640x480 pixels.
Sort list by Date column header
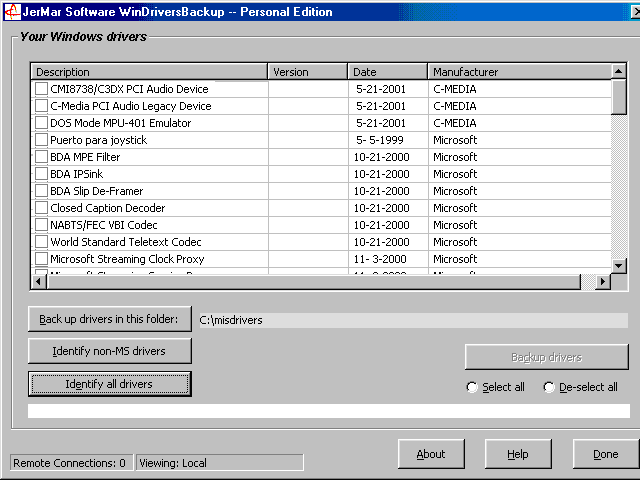click(x=388, y=72)
